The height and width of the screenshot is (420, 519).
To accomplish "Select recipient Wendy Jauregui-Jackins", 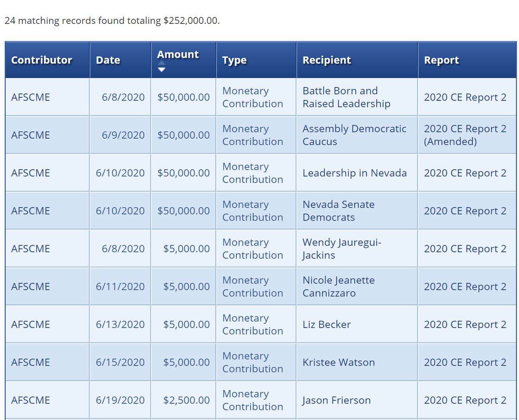I will (x=342, y=249).
